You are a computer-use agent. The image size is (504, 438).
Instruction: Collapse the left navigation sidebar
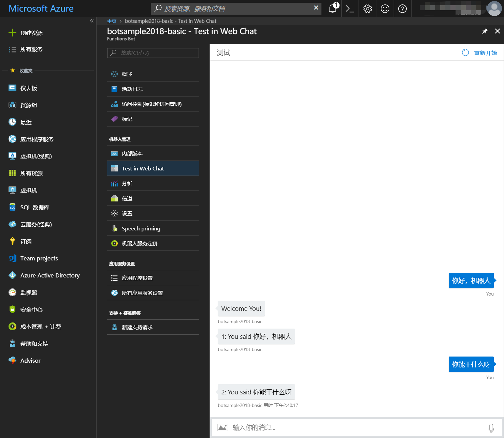[91, 21]
